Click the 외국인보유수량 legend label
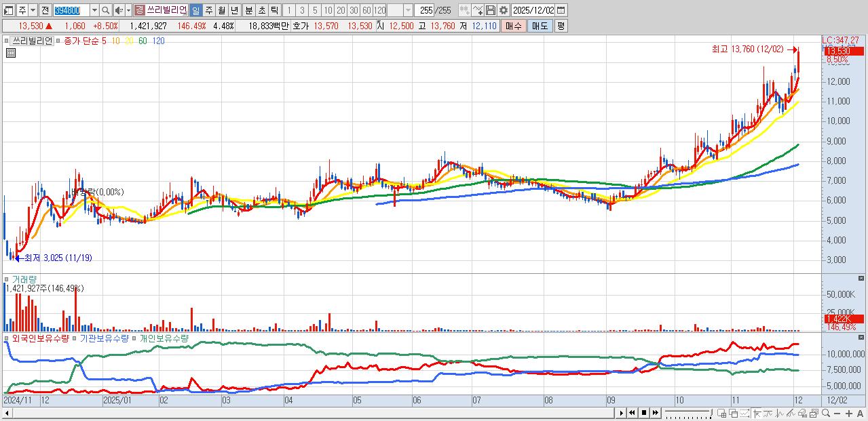Screen dimensions: 868x421 41,338
